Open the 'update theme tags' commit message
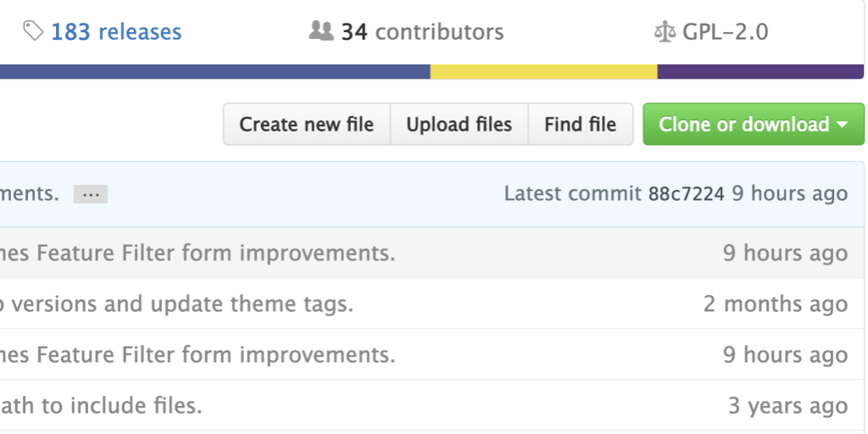 pyautogui.click(x=176, y=303)
